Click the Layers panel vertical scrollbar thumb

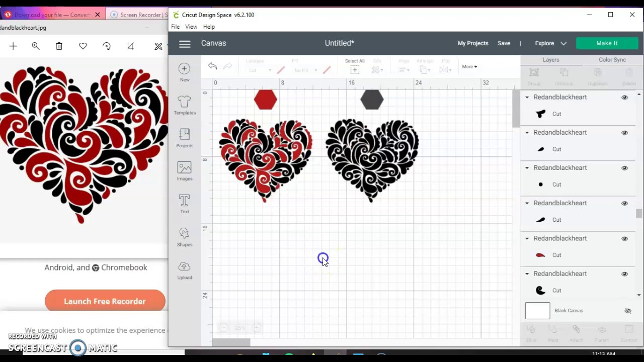[639, 214]
